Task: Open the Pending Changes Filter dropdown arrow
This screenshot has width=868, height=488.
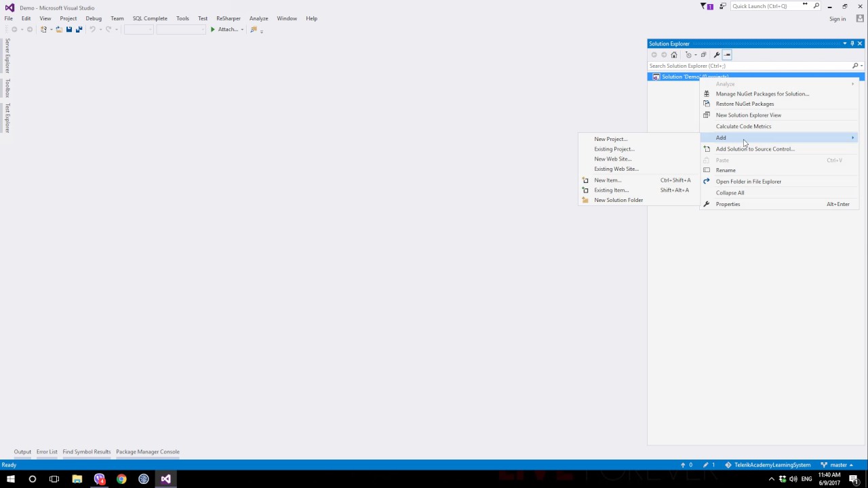Action: pos(694,55)
